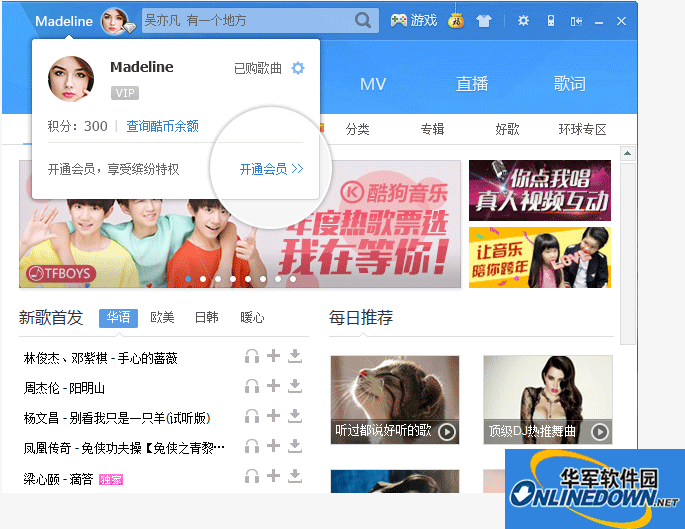
Task: Add 林俊杰、邓紫棋 - 手心的蔷薇 to playlist
Action: [273, 356]
